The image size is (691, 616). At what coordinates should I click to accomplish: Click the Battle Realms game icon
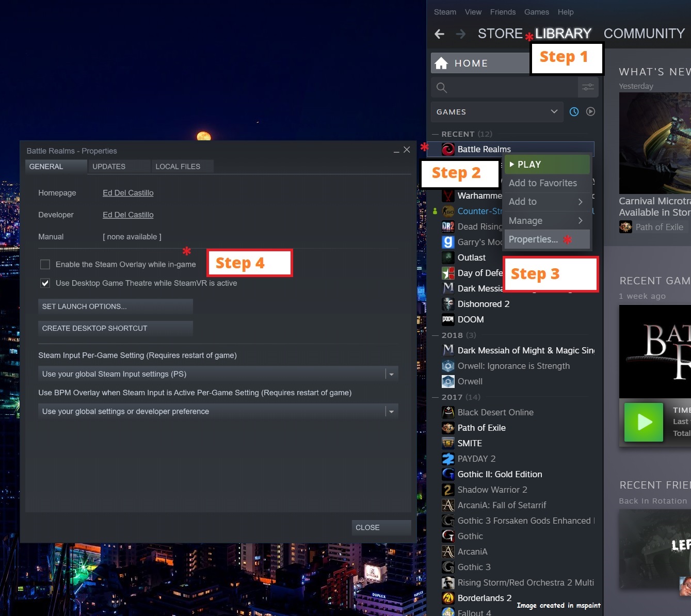pos(448,149)
